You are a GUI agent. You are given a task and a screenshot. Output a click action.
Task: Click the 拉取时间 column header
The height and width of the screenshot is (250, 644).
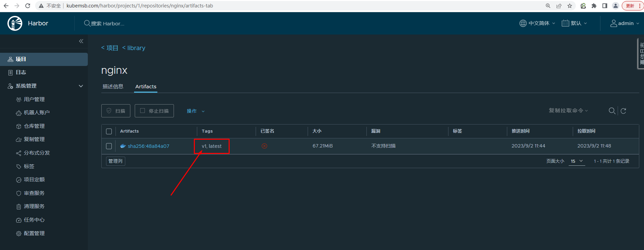pyautogui.click(x=586, y=131)
